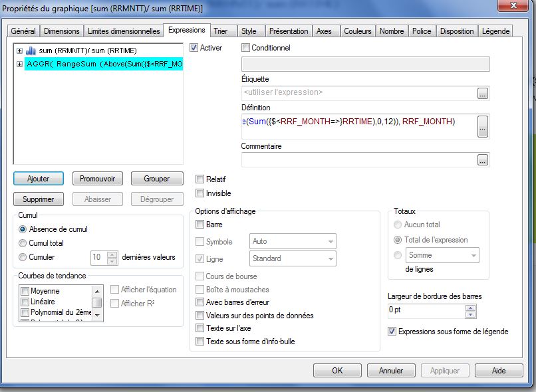This screenshot has height=392, width=536.
Task: Enable the Barre display option
Action: click(x=200, y=225)
